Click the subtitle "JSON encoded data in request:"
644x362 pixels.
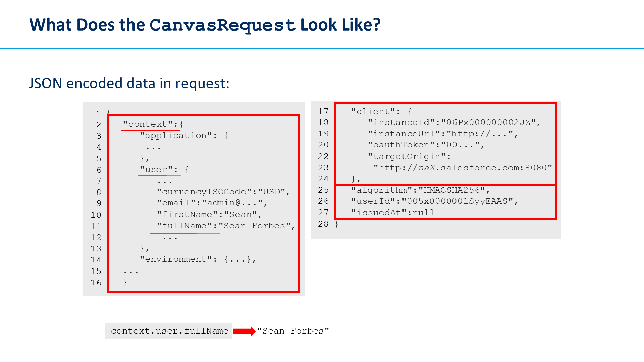coord(129,83)
